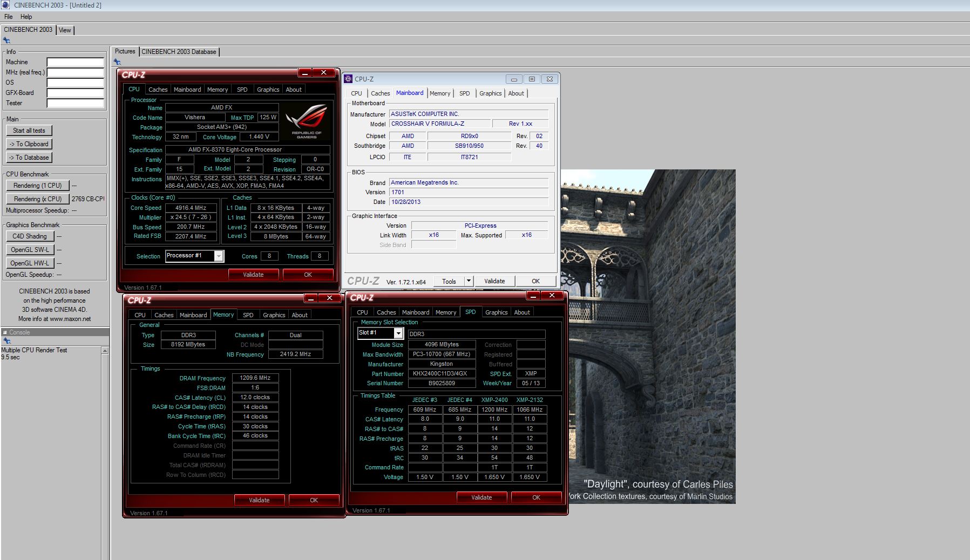Open the Tools dropdown arrow in CPU-Z

coord(469,281)
